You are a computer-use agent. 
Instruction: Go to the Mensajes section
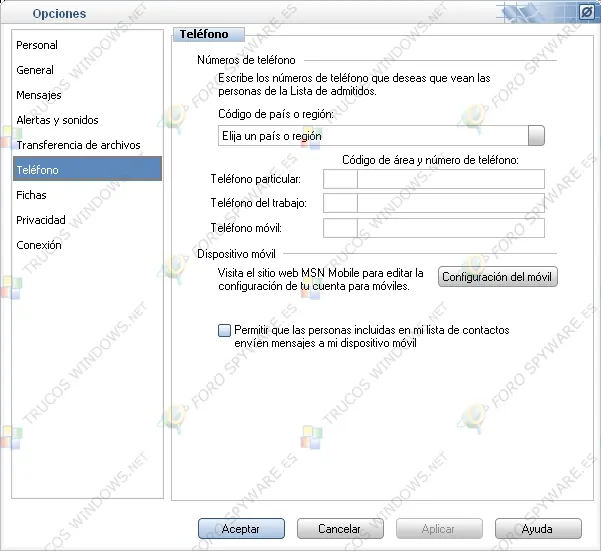[x=39, y=95]
